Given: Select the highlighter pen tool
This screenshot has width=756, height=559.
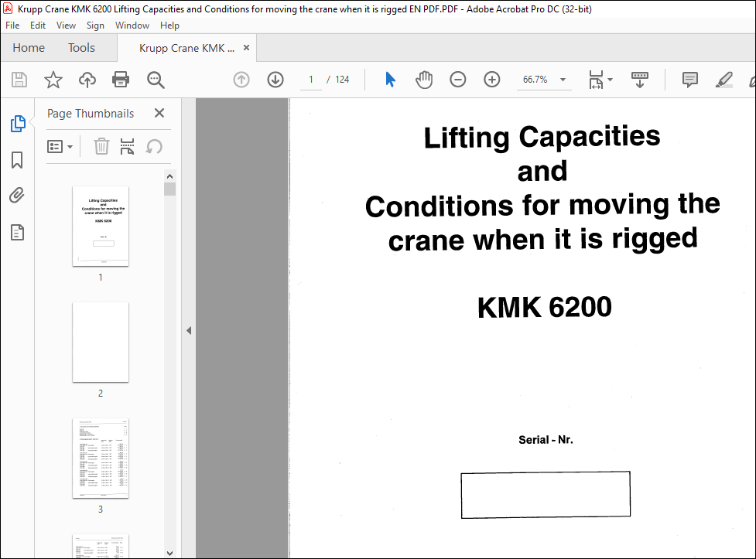Looking at the screenshot, I should click(724, 80).
